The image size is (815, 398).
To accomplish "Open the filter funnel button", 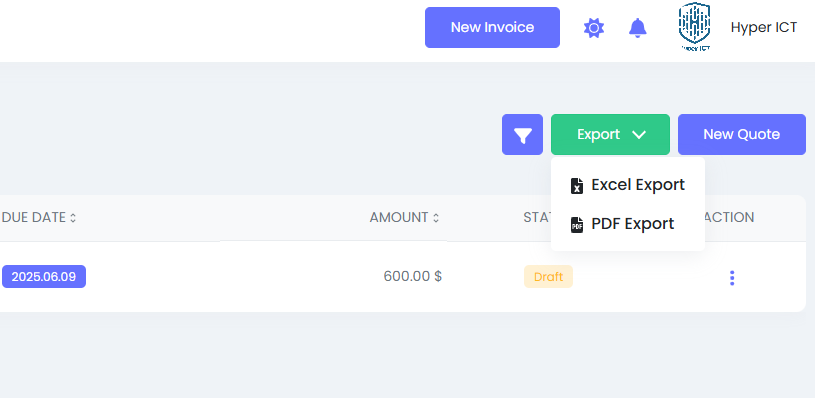I will [522, 135].
